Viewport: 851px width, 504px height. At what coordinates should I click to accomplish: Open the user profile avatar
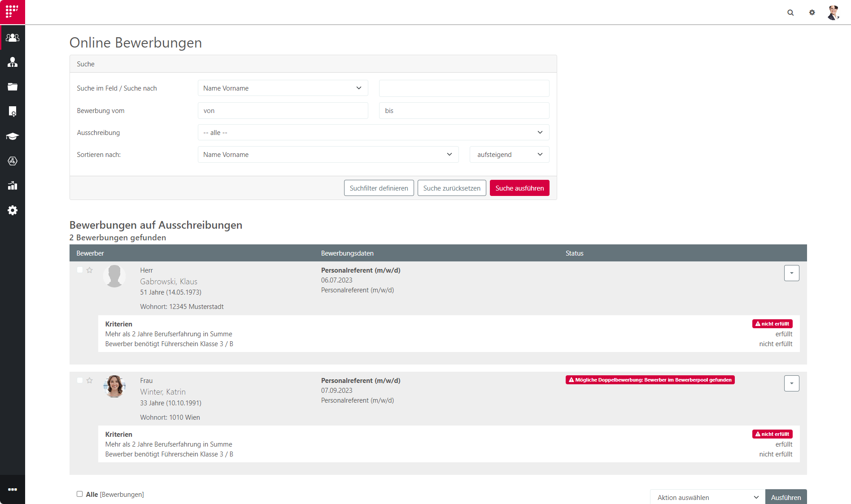pyautogui.click(x=834, y=13)
